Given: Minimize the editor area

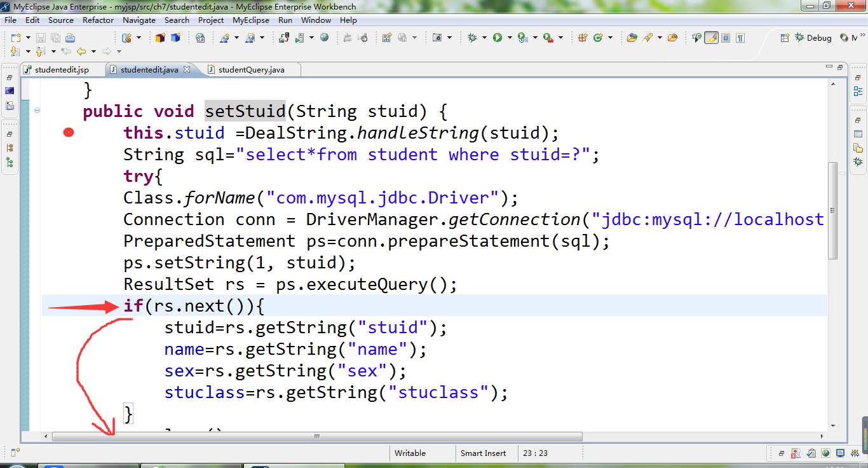Looking at the screenshot, I should tap(829, 67).
